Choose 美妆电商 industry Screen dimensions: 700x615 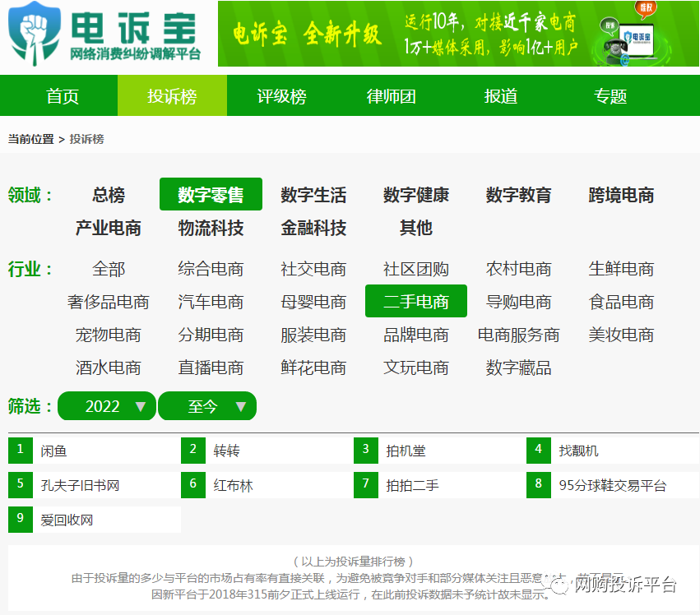(x=621, y=335)
